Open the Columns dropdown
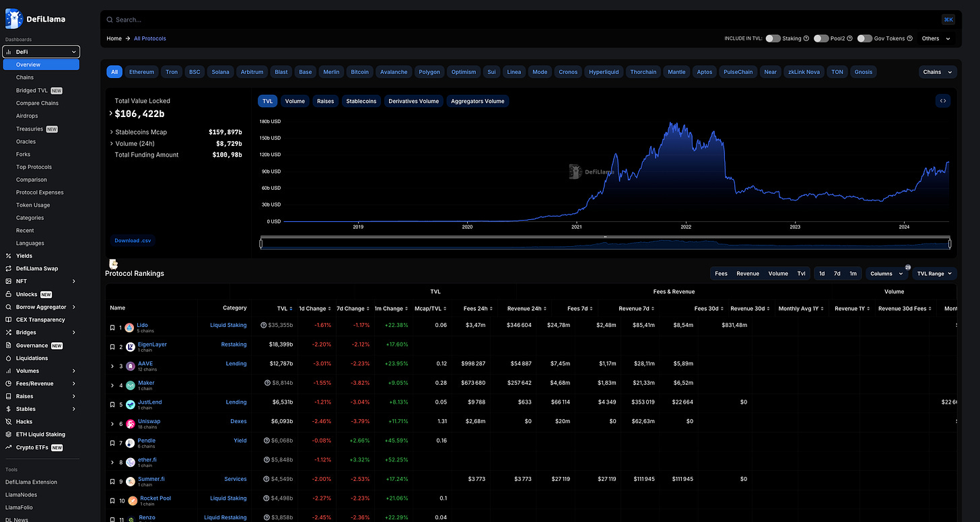Image resolution: width=980 pixels, height=522 pixels. click(x=886, y=274)
